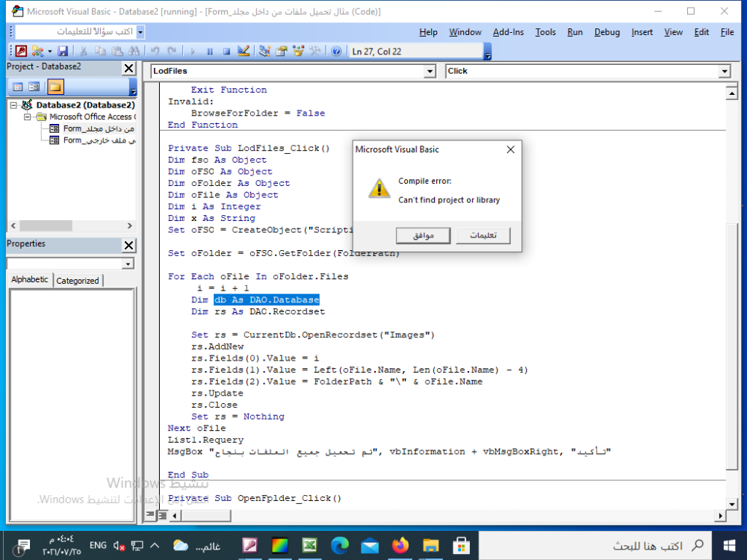Click the Paste toolbar icon
This screenshot has height=560, width=747.
(117, 51)
